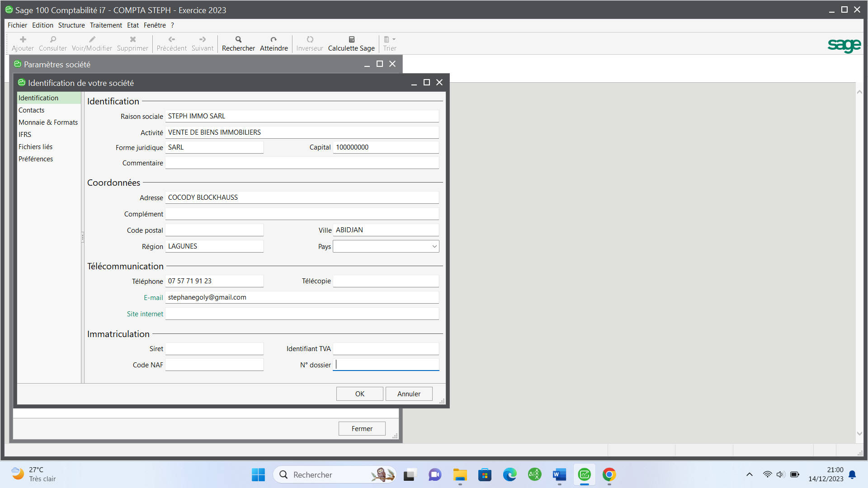Image resolution: width=868 pixels, height=488 pixels.
Task: Show hidden tray icons chevron
Action: pos(749,474)
